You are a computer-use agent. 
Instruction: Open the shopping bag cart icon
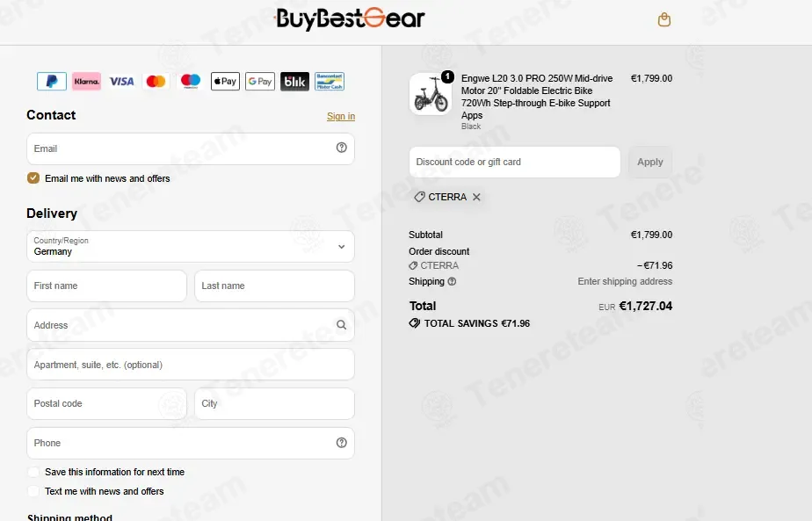coord(663,19)
